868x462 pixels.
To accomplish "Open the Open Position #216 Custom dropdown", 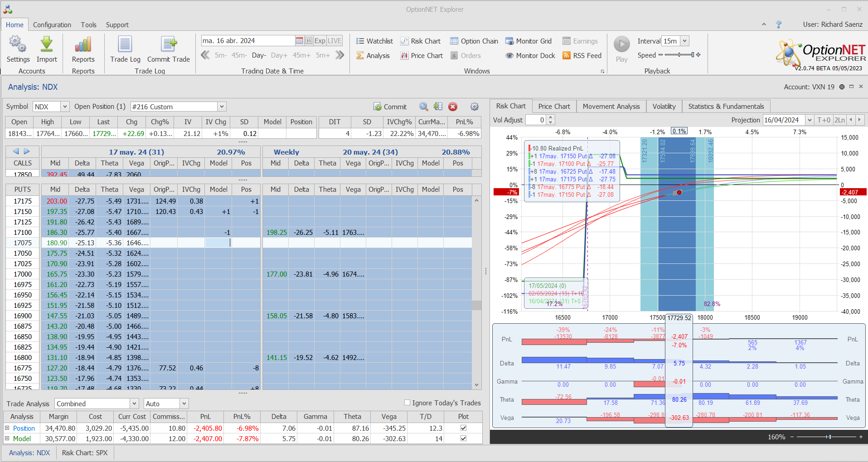I will point(222,107).
